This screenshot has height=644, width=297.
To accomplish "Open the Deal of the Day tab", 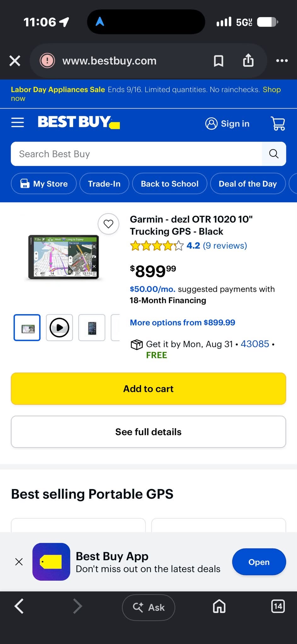I will [x=248, y=184].
